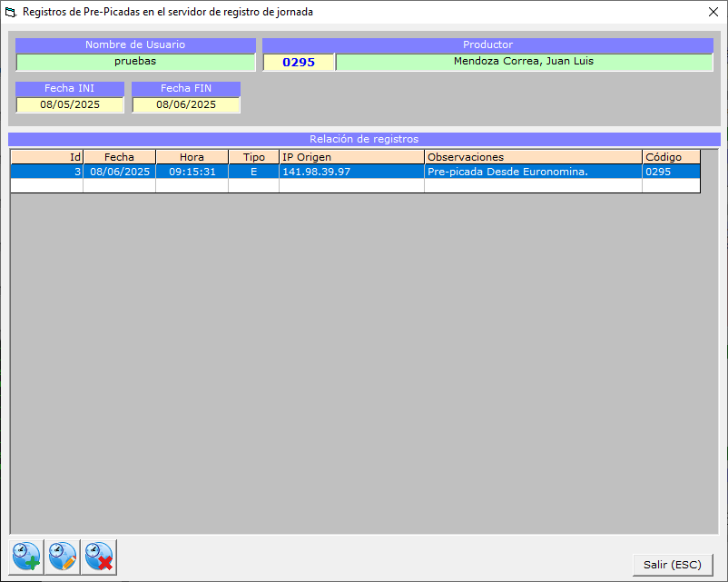Image resolution: width=728 pixels, height=582 pixels.
Task: Select the row with IP 141.98.39.97
Action: click(x=351, y=172)
